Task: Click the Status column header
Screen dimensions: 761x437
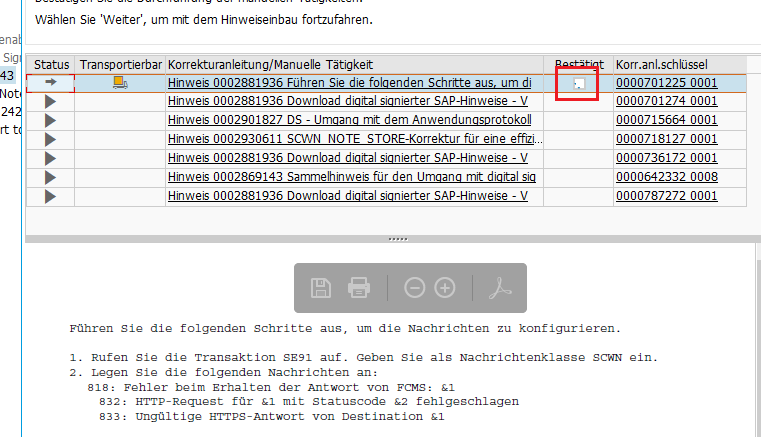Action: click(51, 64)
